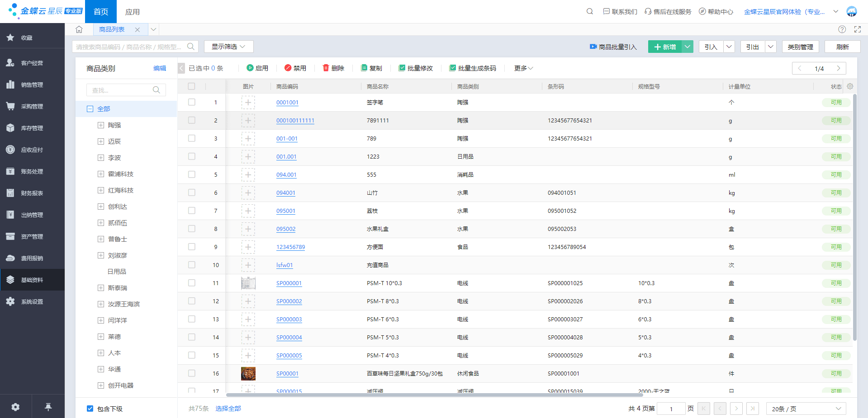Viewport: 868px width, 418px height.
Task: Click the 新增 button
Action: click(665, 47)
